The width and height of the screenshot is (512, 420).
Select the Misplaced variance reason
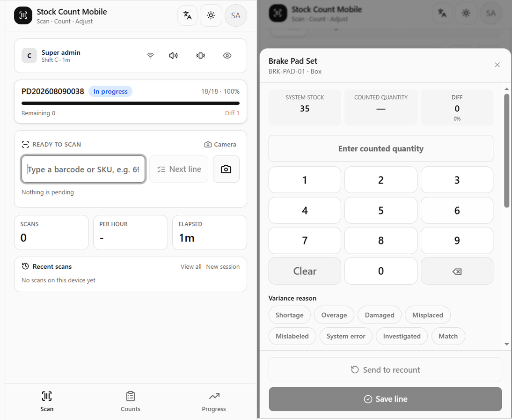pyautogui.click(x=427, y=315)
